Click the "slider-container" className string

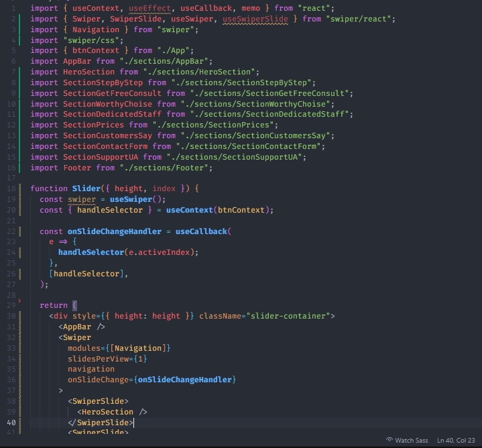288,316
